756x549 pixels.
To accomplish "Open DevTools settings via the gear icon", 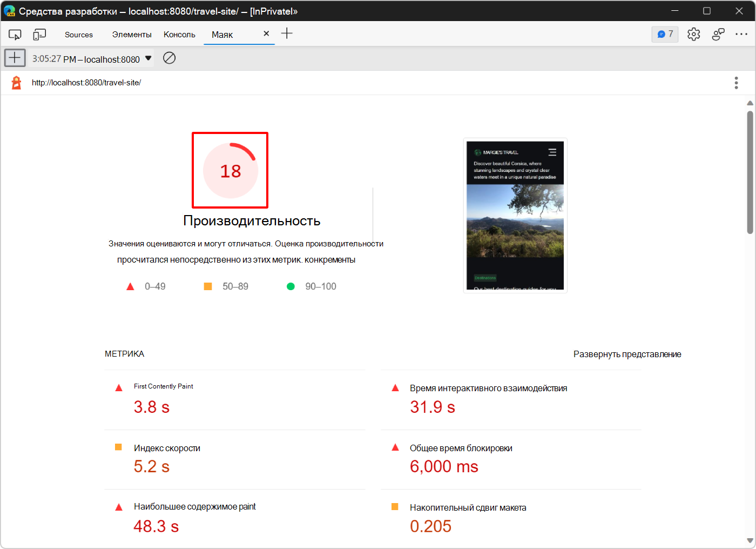I will 693,34.
